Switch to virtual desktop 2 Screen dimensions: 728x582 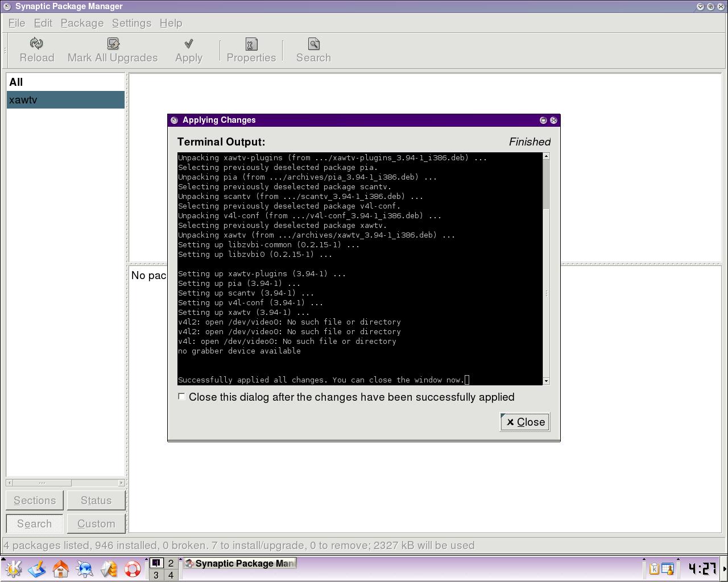[x=171, y=563]
